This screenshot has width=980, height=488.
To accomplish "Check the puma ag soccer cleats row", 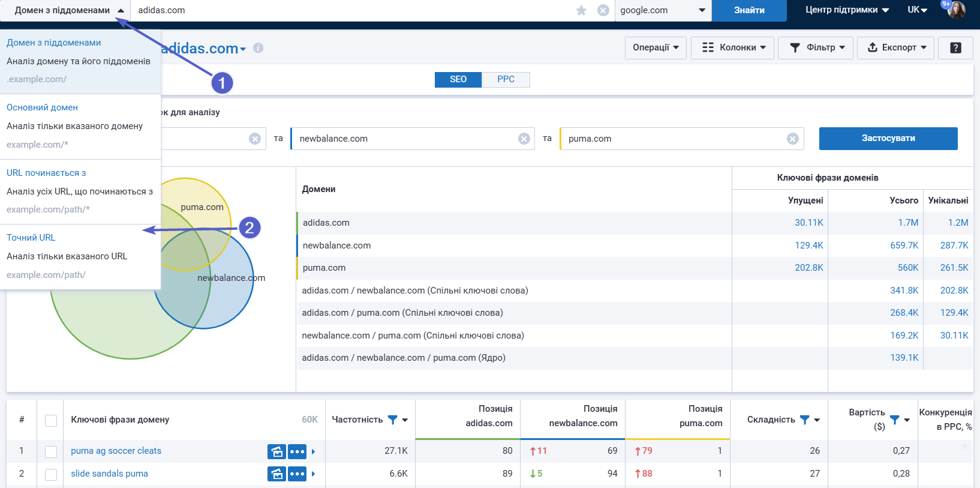I will click(x=51, y=451).
